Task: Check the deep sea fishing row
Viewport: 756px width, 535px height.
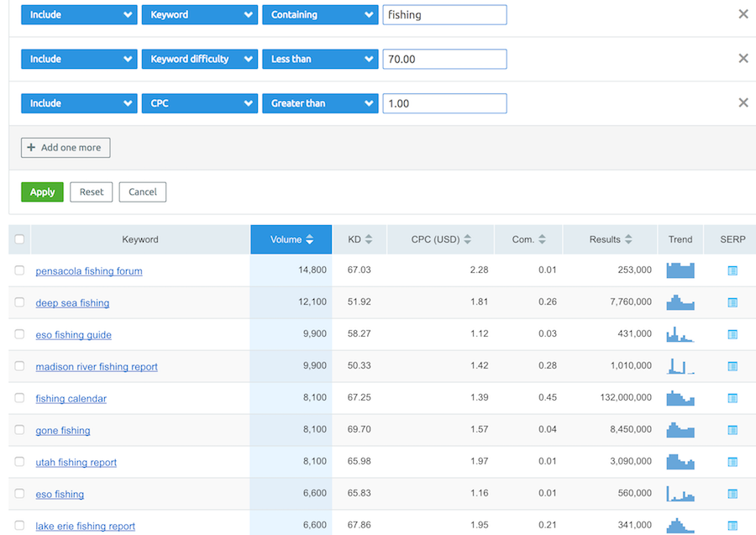Action: [19, 302]
